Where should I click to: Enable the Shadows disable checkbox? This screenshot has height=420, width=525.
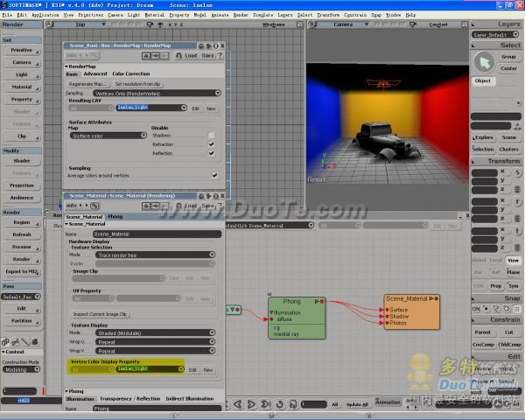point(211,136)
